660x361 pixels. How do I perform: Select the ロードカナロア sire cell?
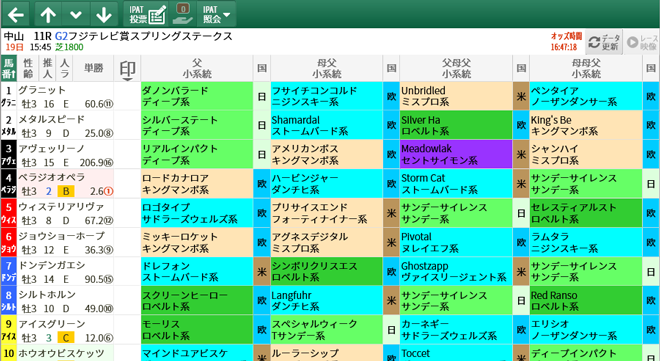point(197,184)
